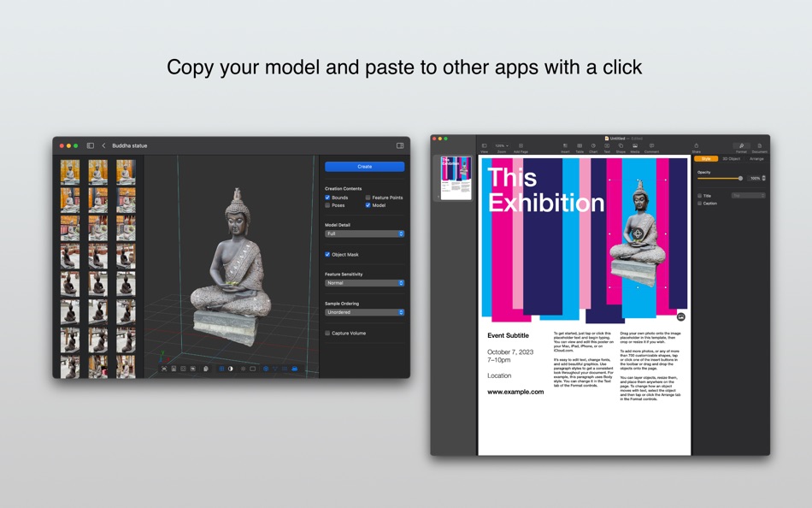The image size is (812, 508).
Task: Click the 'Location' text on the poster
Action: click(499, 375)
